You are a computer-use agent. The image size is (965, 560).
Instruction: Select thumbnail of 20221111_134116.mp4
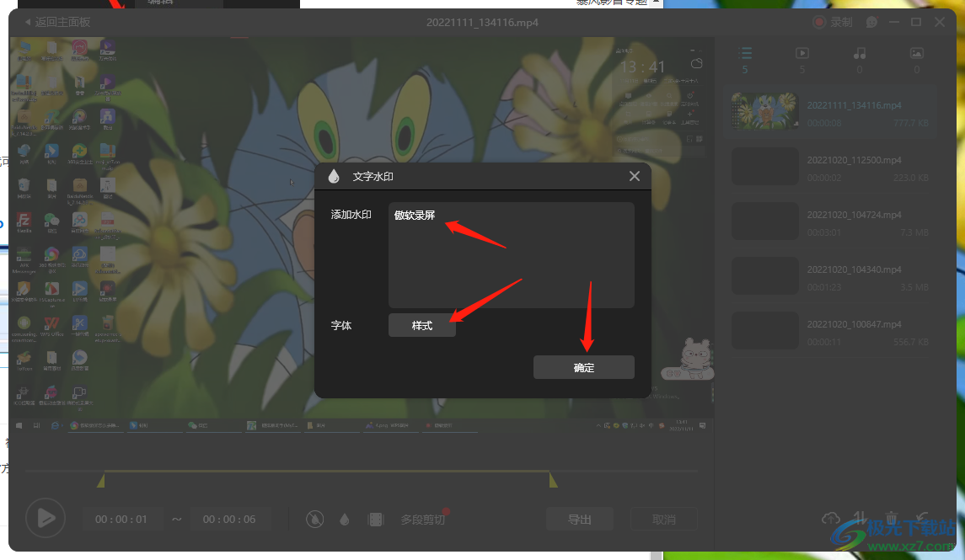[x=764, y=110]
